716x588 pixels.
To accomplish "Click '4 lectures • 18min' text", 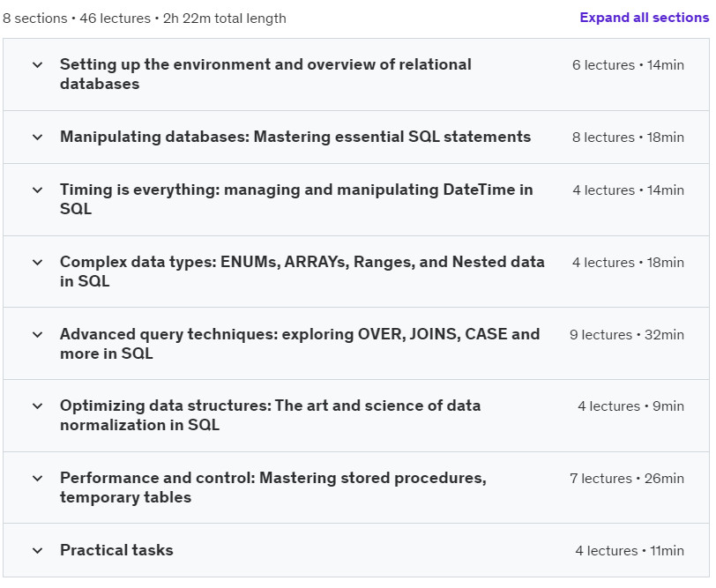I will (x=628, y=263).
